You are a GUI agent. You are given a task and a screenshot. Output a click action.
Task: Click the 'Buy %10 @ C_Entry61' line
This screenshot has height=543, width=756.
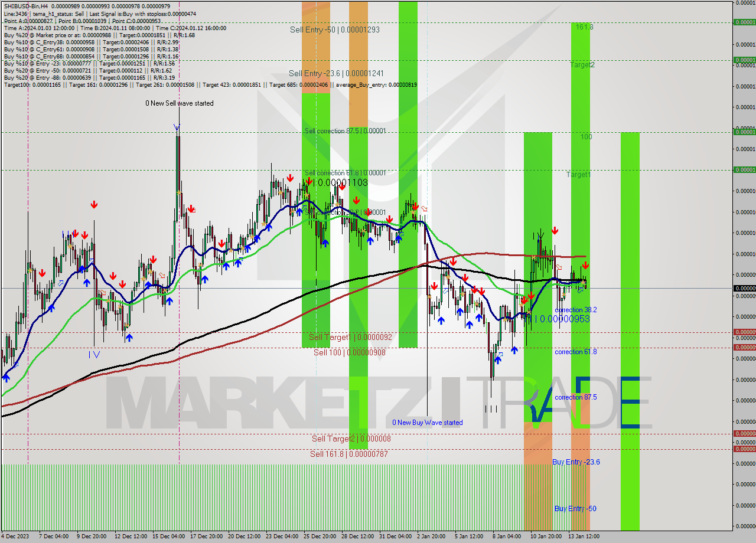91,49
